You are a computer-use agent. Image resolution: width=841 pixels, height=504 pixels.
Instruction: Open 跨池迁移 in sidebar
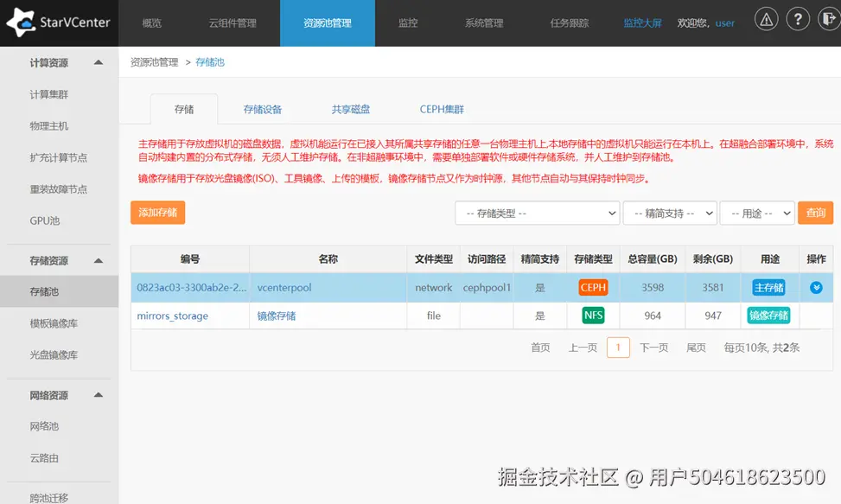tap(49, 498)
